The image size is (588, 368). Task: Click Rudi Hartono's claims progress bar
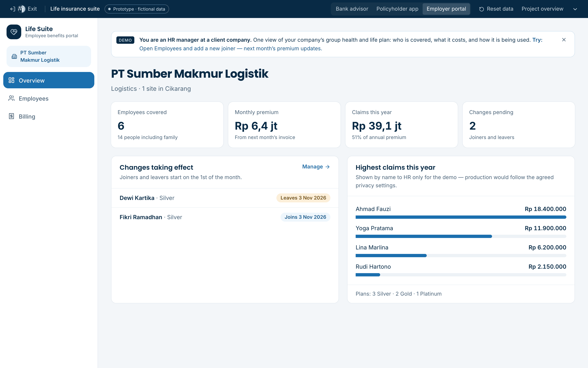pos(461,275)
